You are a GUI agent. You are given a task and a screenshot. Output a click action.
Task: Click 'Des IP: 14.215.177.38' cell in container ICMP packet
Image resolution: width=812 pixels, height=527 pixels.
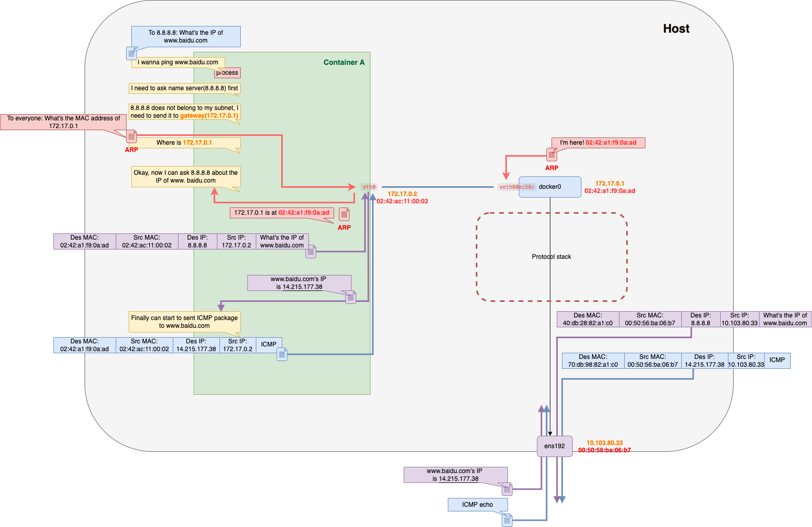pyautogui.click(x=196, y=345)
